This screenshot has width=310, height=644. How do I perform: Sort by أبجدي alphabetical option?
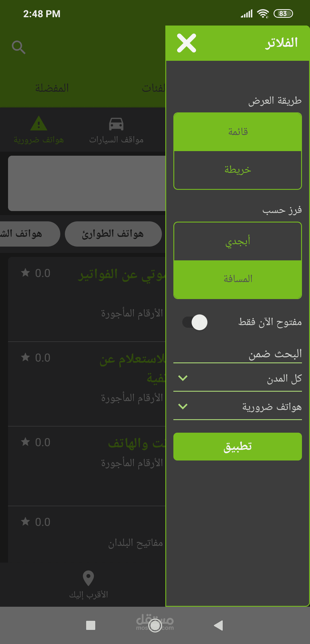(x=238, y=241)
